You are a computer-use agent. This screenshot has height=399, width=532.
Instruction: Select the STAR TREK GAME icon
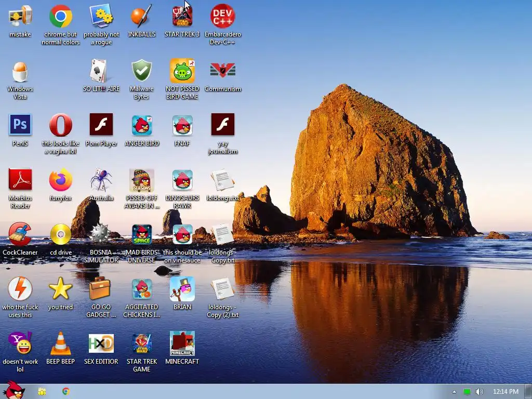click(141, 343)
